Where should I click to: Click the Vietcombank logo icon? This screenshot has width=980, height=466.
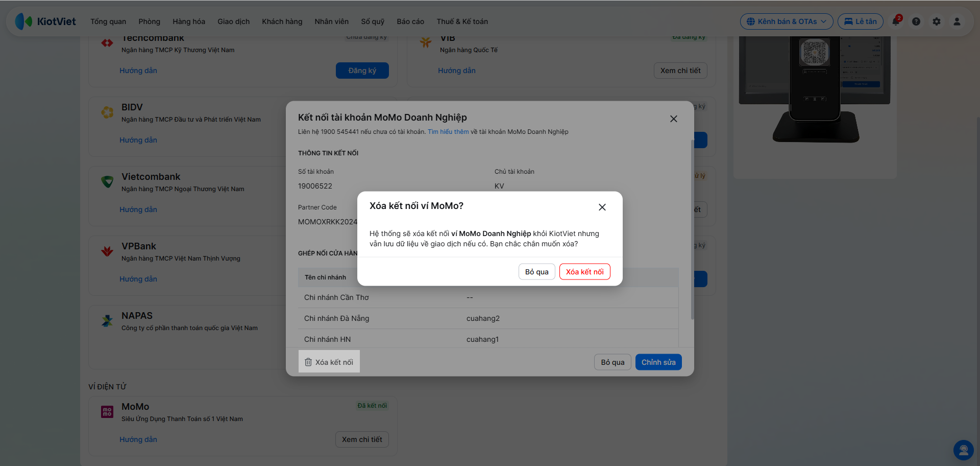pyautogui.click(x=107, y=182)
